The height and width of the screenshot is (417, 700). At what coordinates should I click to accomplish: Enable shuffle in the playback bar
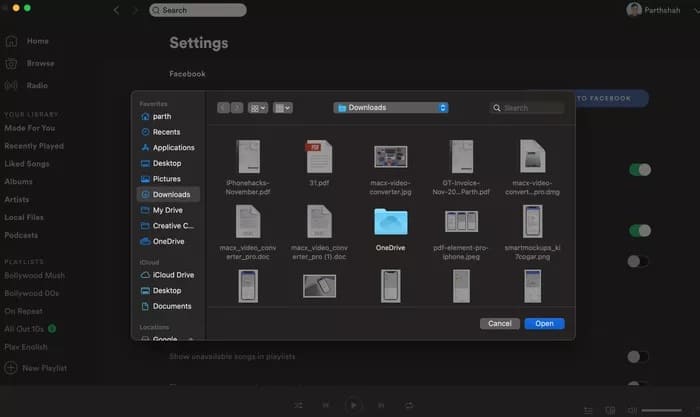(x=299, y=405)
